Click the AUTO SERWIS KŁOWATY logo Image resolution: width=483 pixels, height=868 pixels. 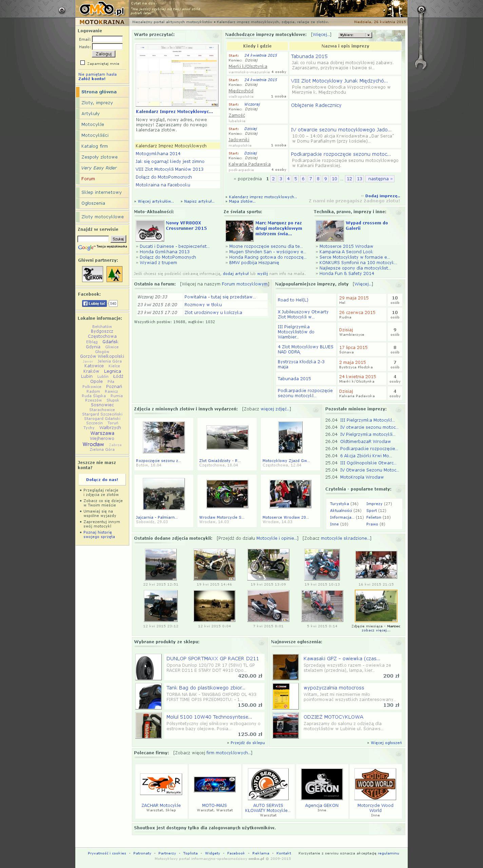click(268, 784)
